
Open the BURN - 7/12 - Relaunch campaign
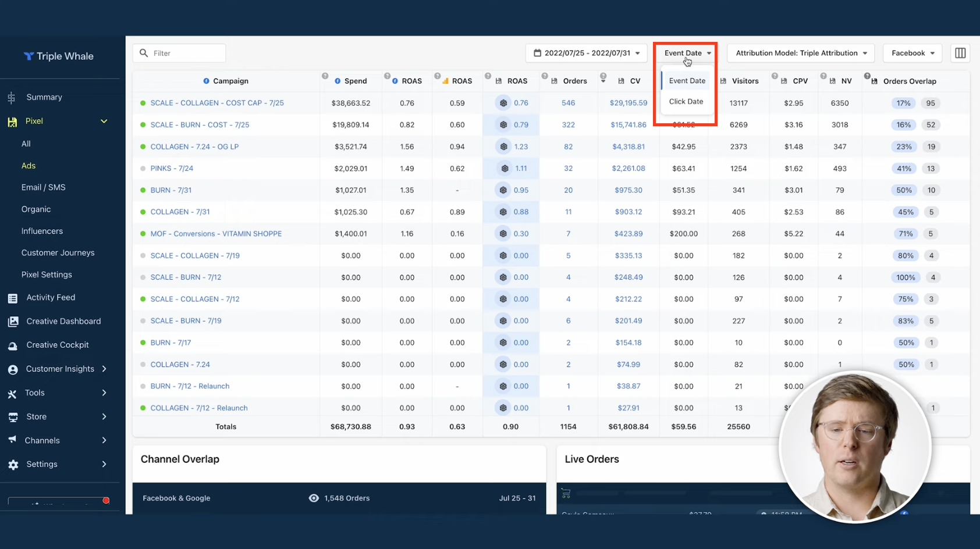point(190,386)
